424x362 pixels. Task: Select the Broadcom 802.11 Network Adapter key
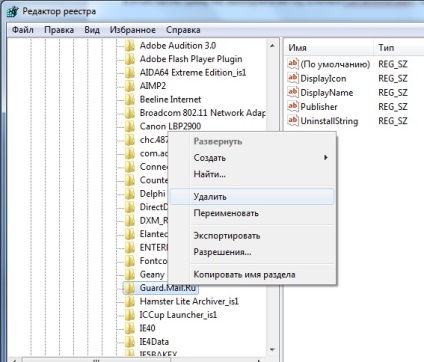pyautogui.click(x=202, y=113)
